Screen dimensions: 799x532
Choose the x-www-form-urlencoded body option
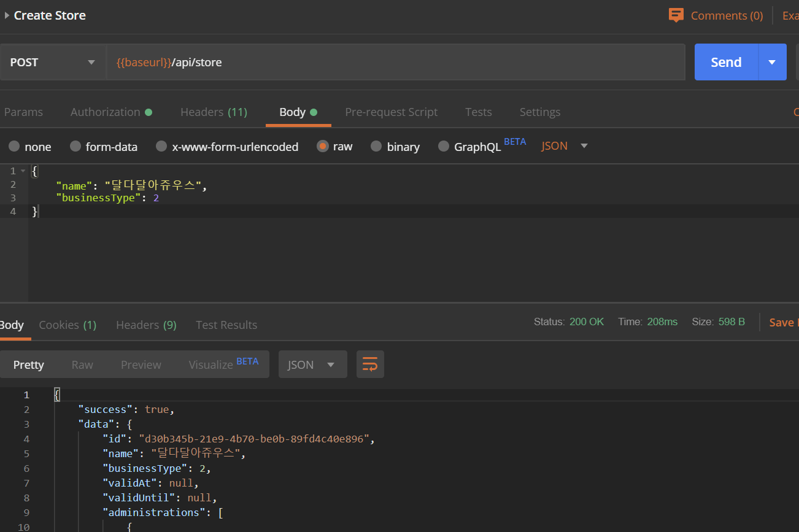[x=161, y=147]
